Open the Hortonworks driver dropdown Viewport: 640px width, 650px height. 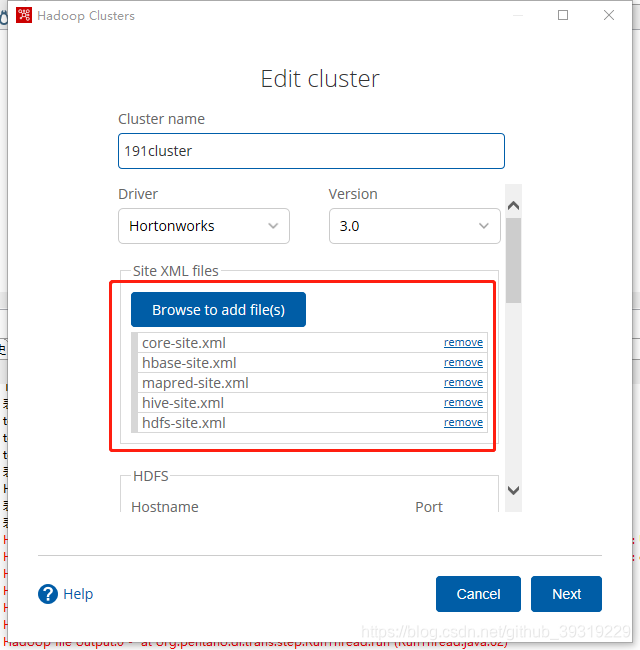point(204,226)
